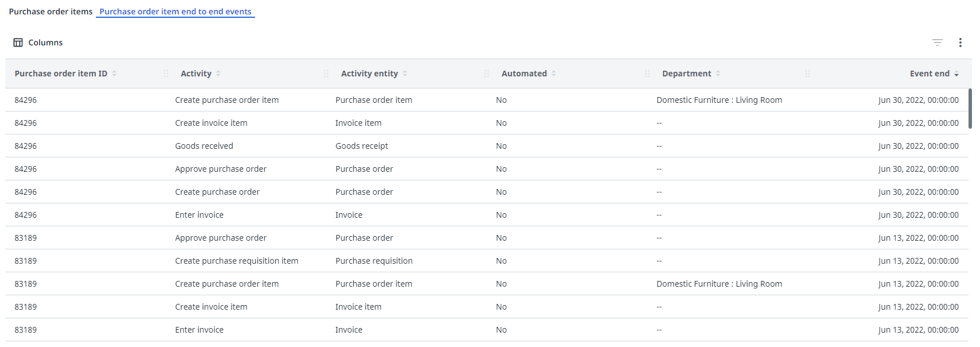Click the Columns button label
980x347 pixels.
point(45,43)
